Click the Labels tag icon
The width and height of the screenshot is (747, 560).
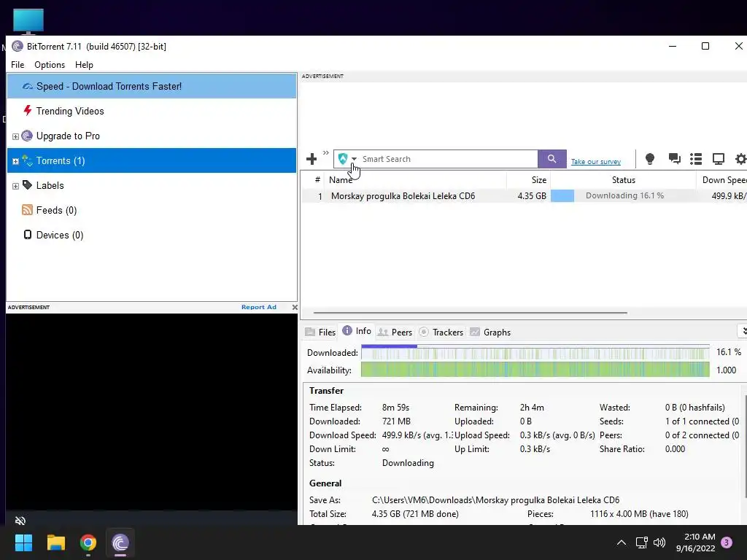(x=27, y=184)
